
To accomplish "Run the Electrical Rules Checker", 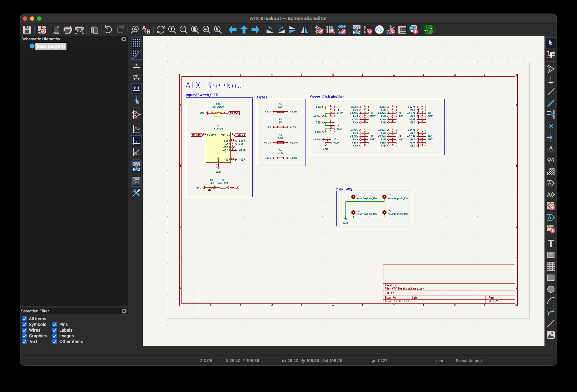I will coord(368,30).
